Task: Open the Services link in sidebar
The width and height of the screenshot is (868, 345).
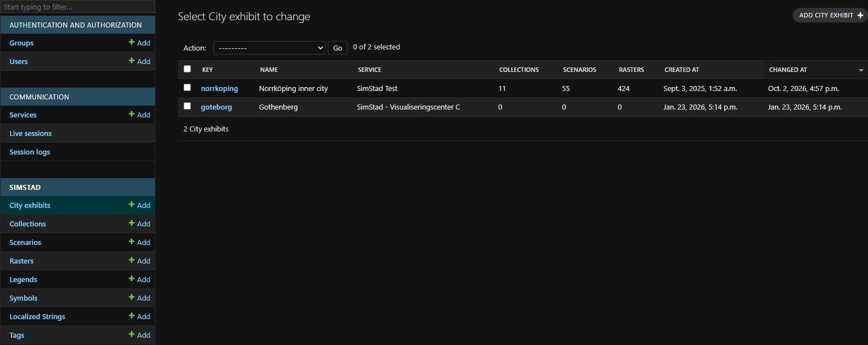Action: point(23,115)
